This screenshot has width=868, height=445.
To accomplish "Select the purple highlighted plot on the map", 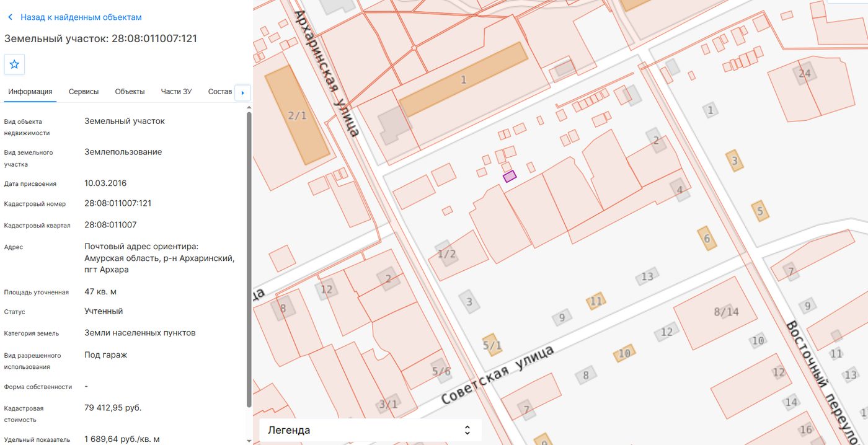I will [x=509, y=176].
